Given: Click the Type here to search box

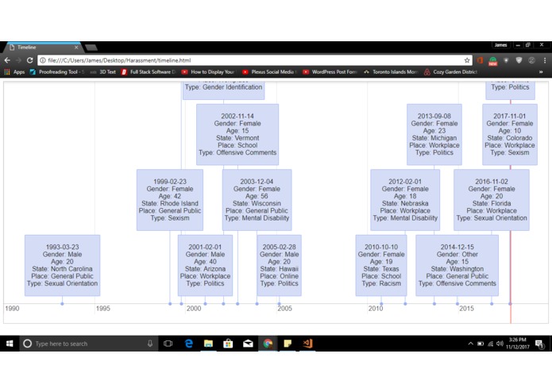Looking at the screenshot, I should (x=87, y=344).
